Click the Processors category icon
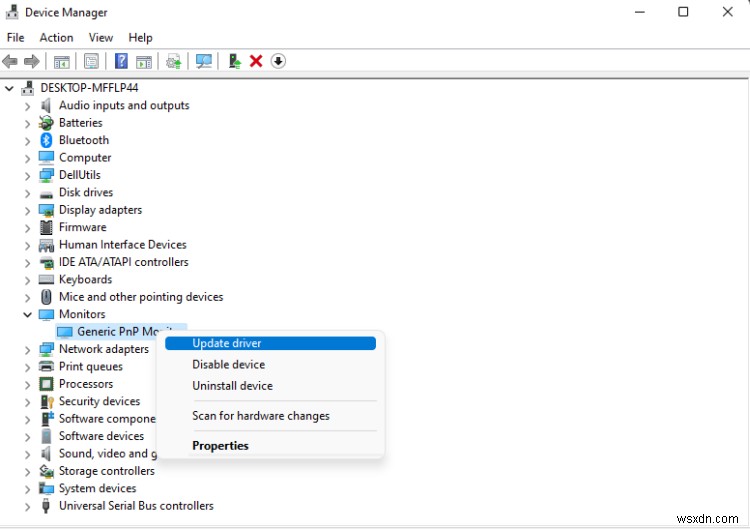The width and height of the screenshot is (750, 529). click(x=46, y=384)
